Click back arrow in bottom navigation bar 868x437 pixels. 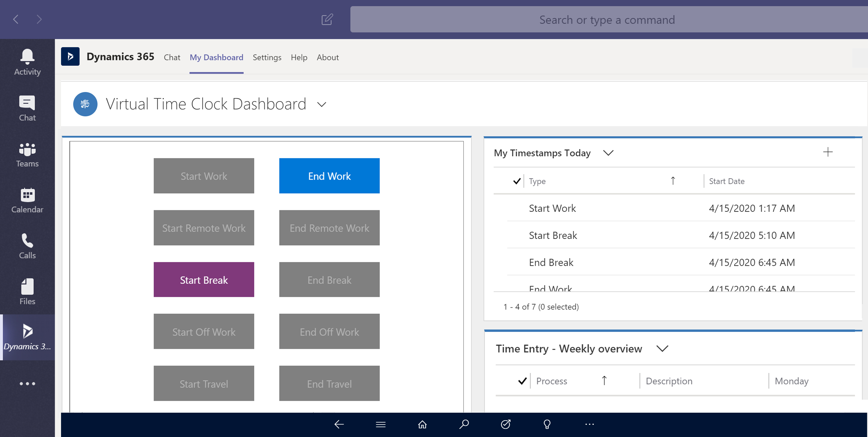339,424
